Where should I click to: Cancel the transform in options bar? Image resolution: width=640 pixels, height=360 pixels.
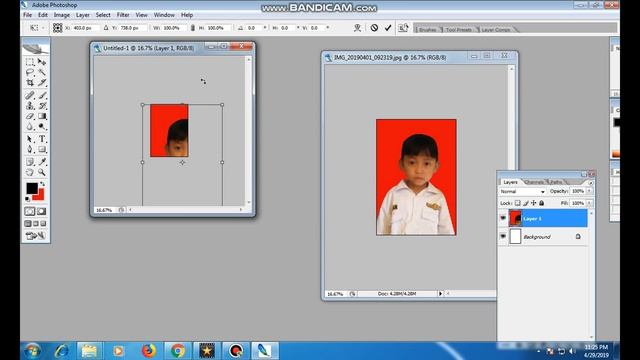click(374, 28)
